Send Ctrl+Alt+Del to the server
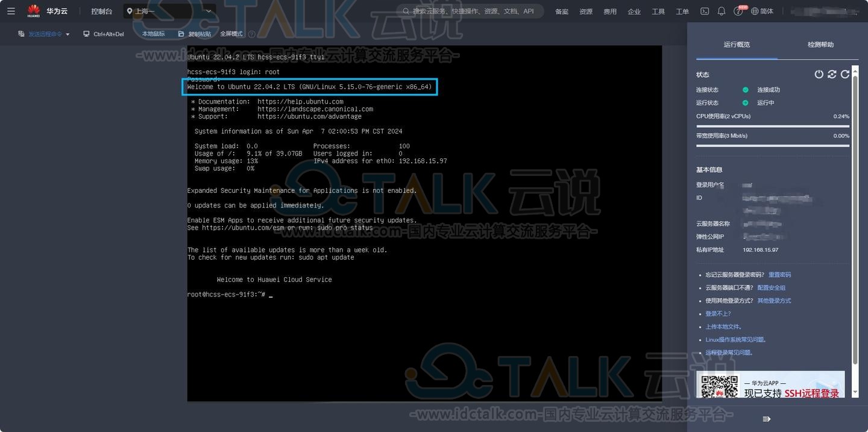Screen dimensions: 868x432 [x=108, y=34]
